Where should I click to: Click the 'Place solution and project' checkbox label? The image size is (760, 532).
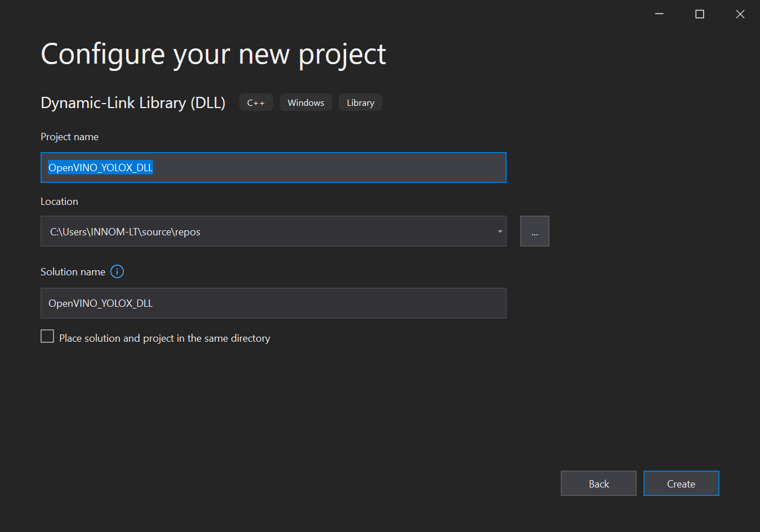164,338
